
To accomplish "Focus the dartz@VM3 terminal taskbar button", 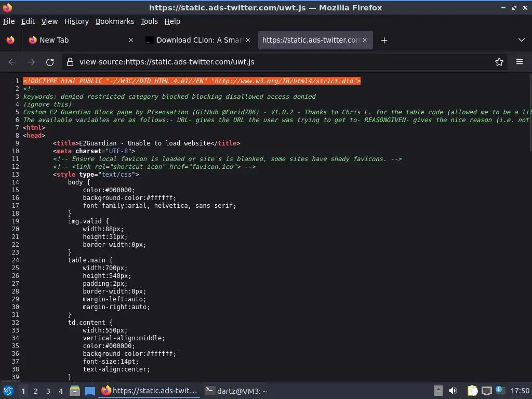I will [237, 391].
